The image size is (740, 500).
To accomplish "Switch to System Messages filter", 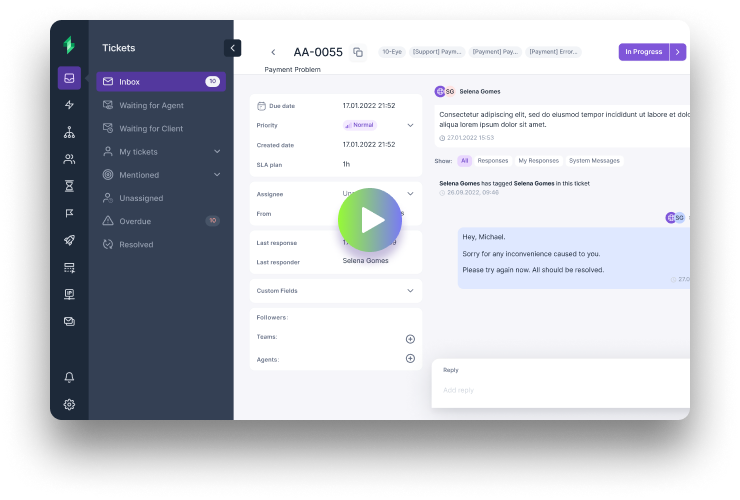I will click(594, 160).
